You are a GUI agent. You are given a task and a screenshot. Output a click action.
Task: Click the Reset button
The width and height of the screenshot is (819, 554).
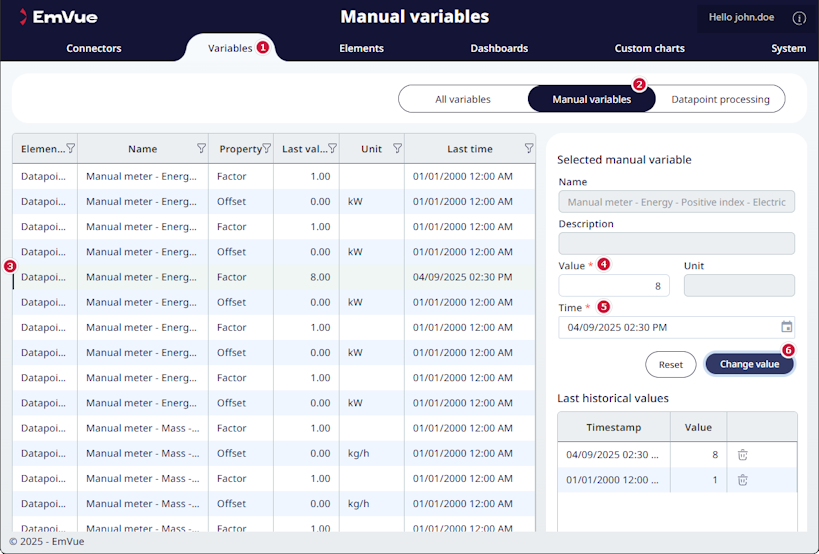pyautogui.click(x=671, y=364)
